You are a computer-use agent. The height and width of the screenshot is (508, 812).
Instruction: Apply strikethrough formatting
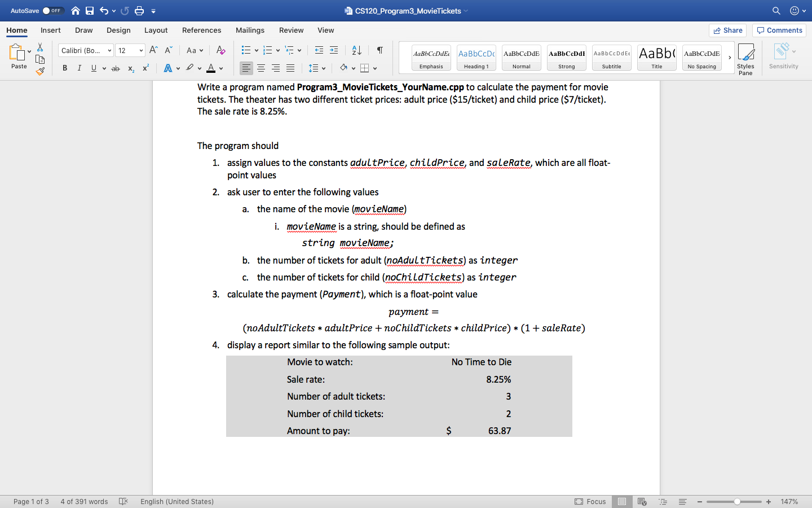(x=114, y=68)
